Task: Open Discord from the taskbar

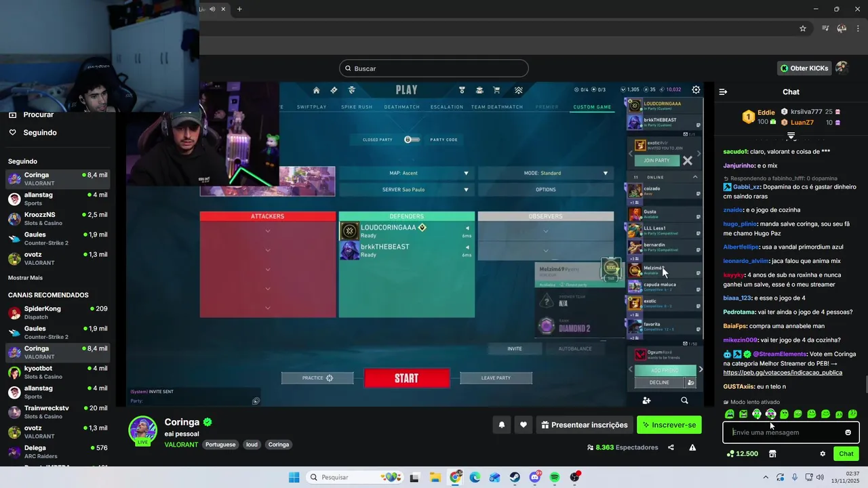Action: pos(535,477)
